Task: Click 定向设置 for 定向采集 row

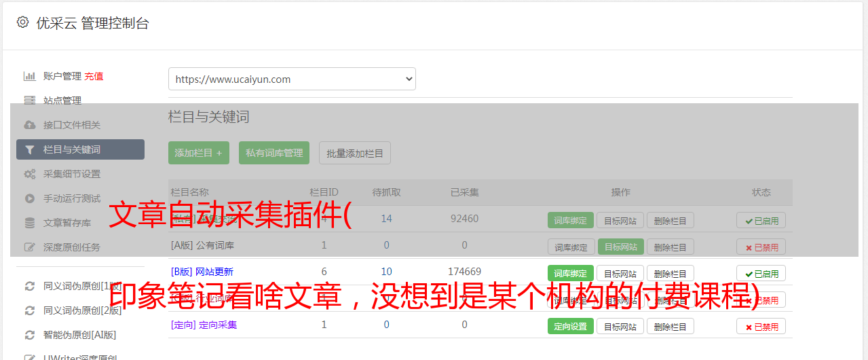Action: 571,326
